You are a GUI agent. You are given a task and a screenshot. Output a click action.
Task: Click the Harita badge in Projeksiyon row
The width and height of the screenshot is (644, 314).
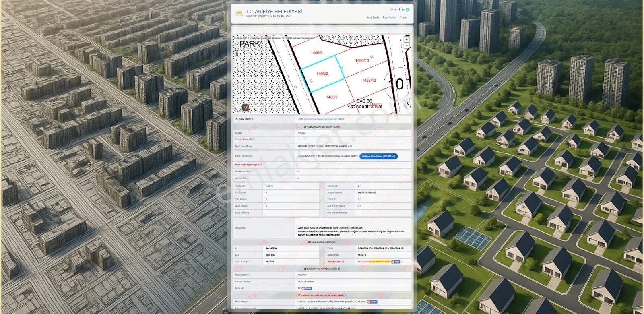[x=372, y=302]
